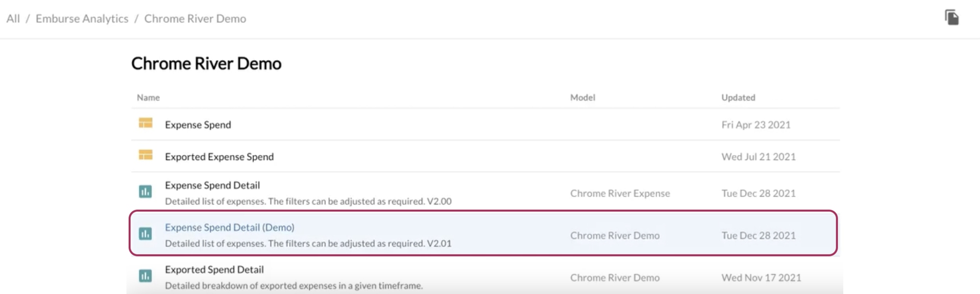Sort by the Updated column header
980x294 pixels.
pos(738,98)
